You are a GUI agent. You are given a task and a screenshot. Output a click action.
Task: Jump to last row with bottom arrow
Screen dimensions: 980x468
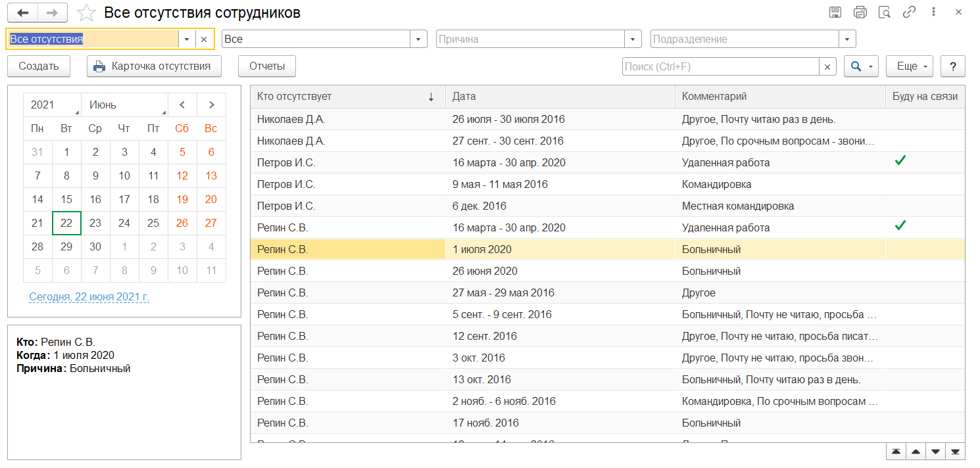[955, 452]
